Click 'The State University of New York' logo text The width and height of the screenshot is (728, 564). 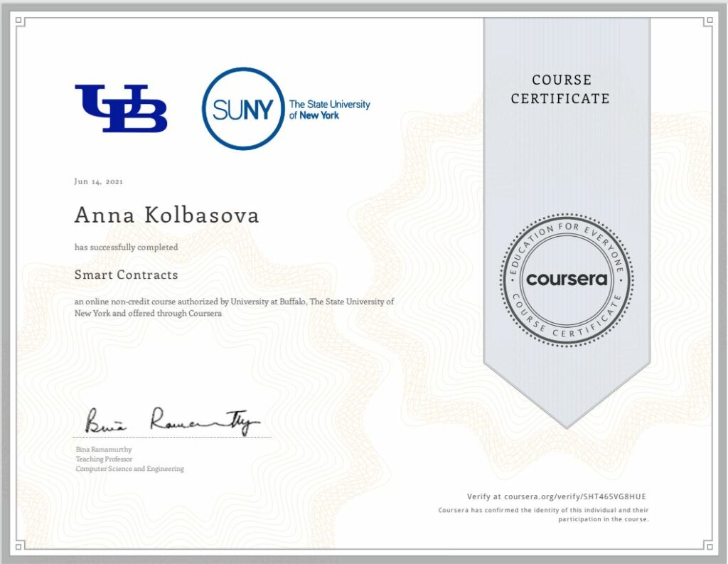[329, 110]
